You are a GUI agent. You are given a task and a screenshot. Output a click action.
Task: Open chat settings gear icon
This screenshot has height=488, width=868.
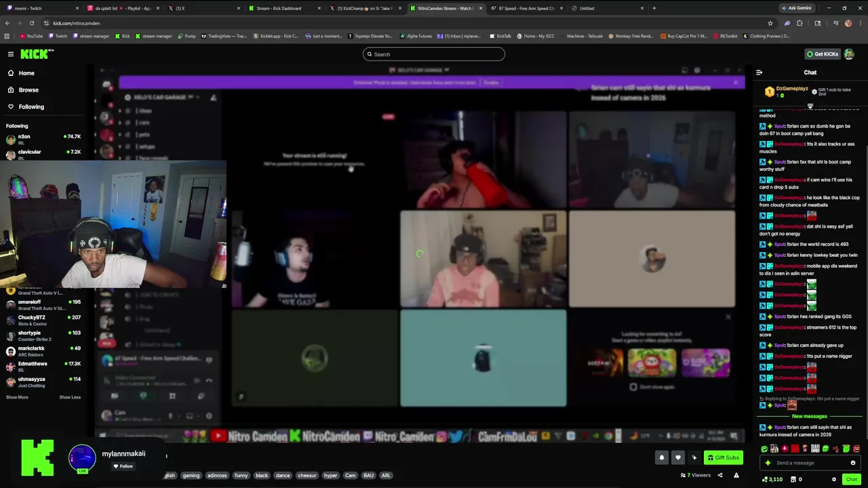click(834, 479)
